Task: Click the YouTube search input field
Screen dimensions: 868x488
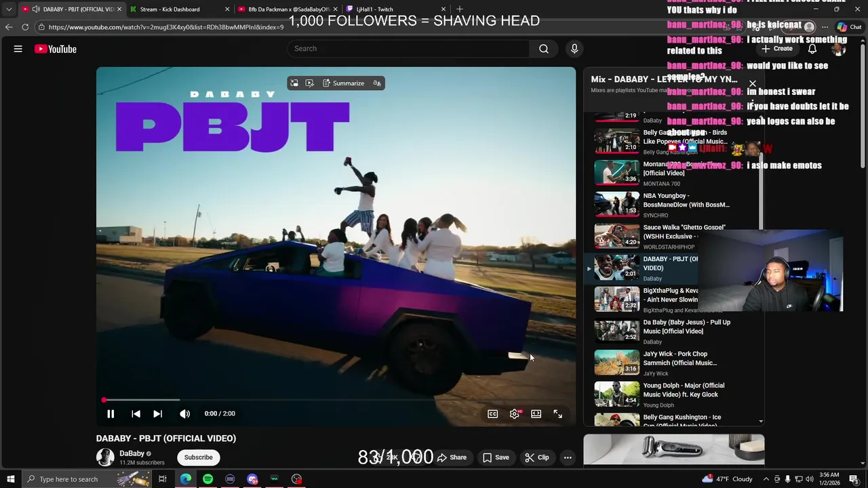Action: coord(409,49)
